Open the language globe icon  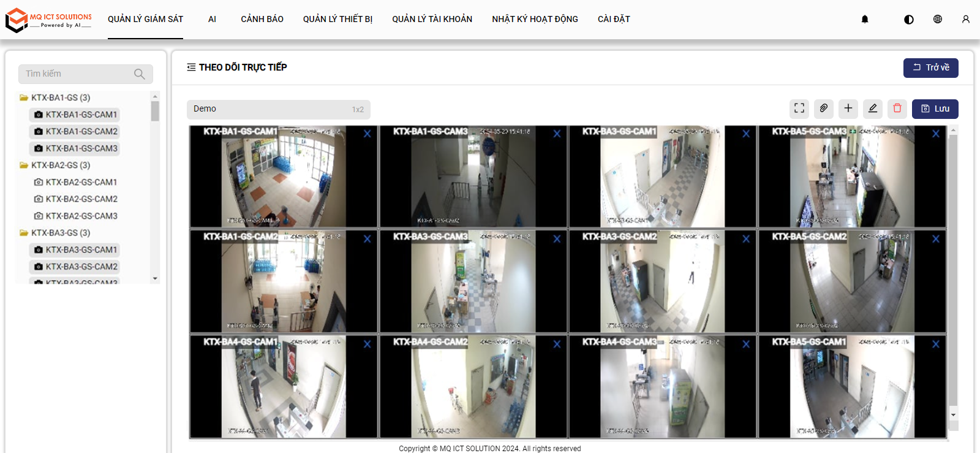click(x=938, y=19)
